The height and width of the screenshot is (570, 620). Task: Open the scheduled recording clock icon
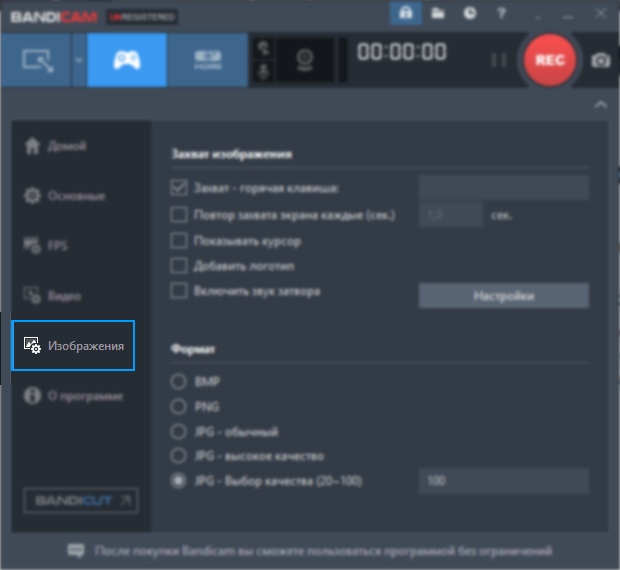tap(470, 13)
